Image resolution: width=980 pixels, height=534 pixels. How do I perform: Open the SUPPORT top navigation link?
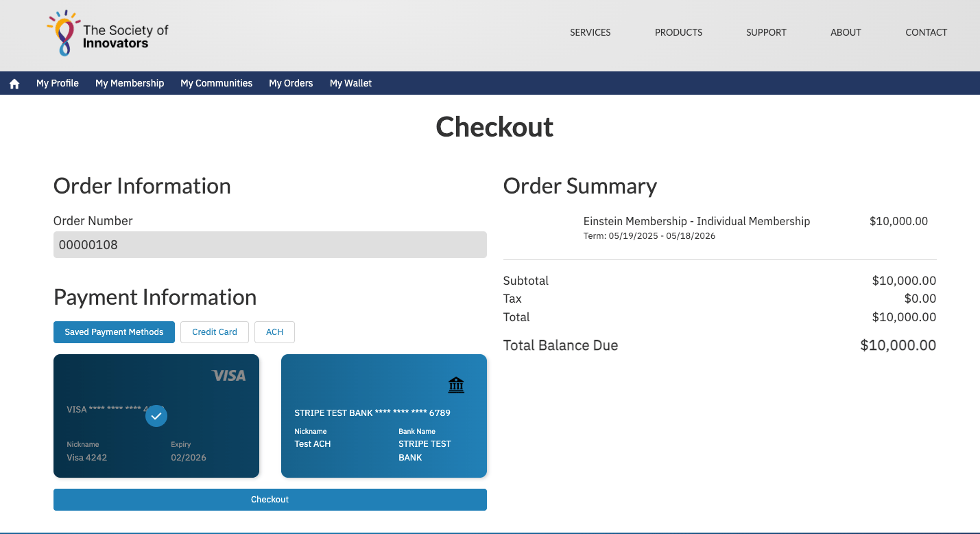click(x=766, y=32)
